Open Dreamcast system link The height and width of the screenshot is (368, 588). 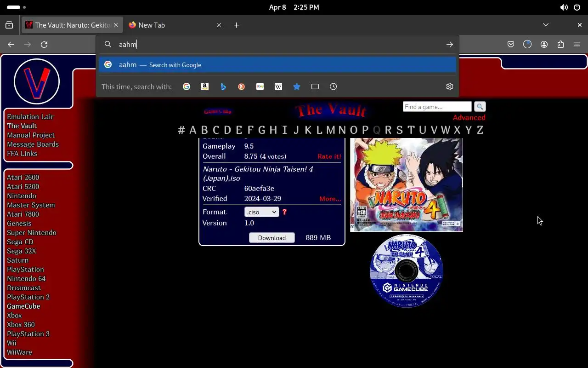(24, 287)
